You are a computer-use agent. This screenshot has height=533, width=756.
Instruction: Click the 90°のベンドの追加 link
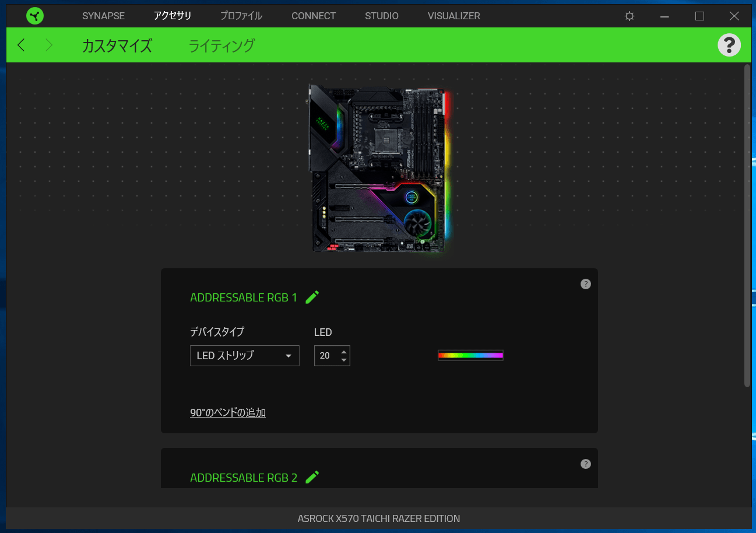click(x=228, y=413)
